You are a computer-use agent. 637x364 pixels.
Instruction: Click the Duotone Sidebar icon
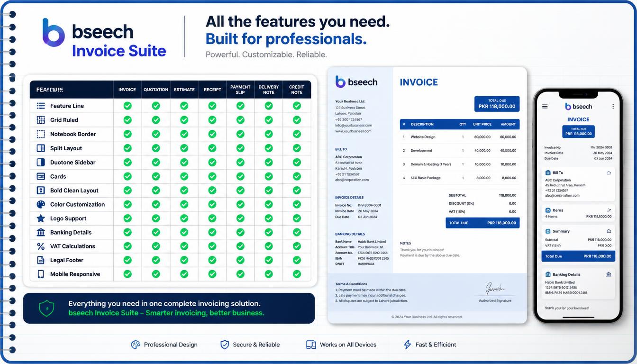tap(41, 162)
